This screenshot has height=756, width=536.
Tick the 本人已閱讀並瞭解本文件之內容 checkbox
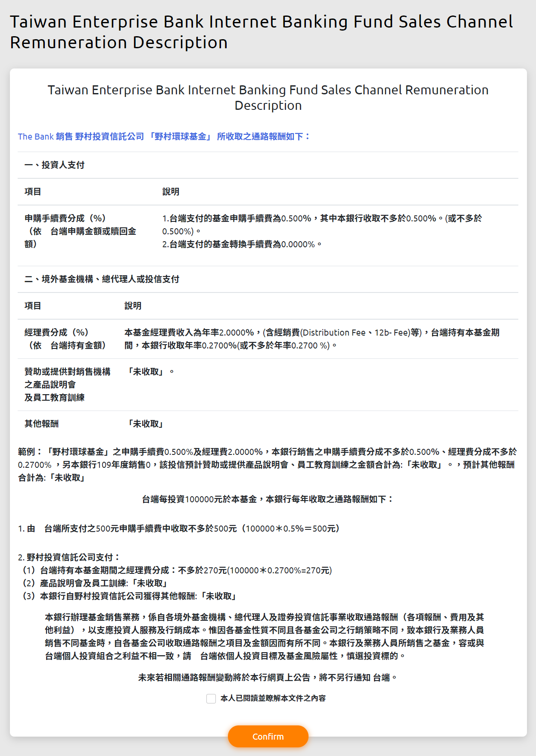coord(211,698)
